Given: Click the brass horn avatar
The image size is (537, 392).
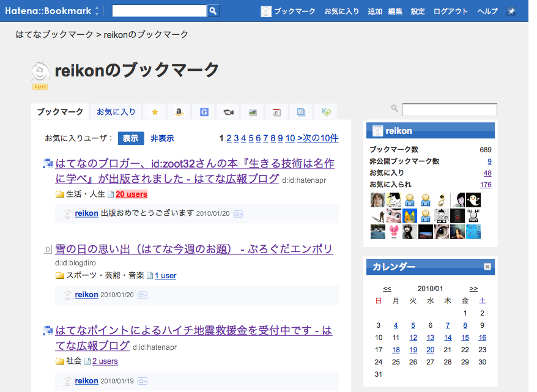Looking at the screenshot, I should (442, 200).
